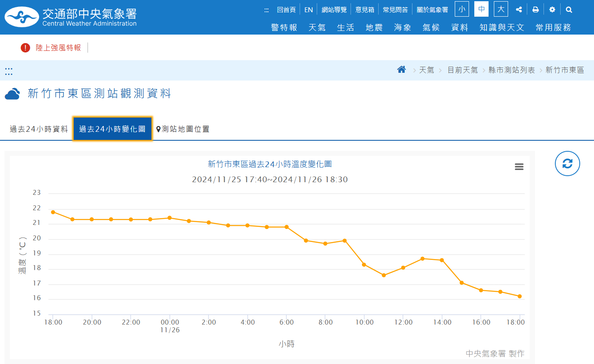Image resolution: width=594 pixels, height=364 pixels.
Task: Open the share icon in header
Action: click(519, 9)
